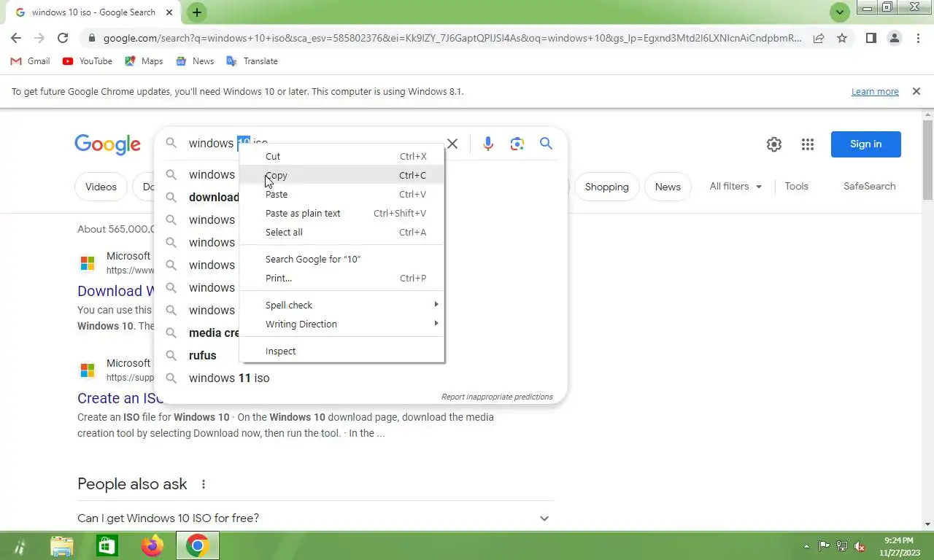Open the YouTube bookmark
The image size is (934, 560).
click(x=88, y=61)
